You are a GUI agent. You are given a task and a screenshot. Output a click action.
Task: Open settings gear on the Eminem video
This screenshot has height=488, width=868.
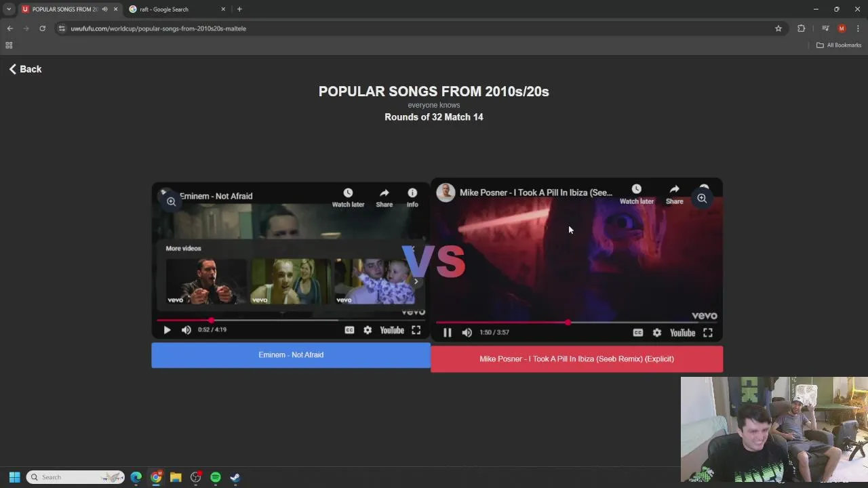tap(368, 330)
